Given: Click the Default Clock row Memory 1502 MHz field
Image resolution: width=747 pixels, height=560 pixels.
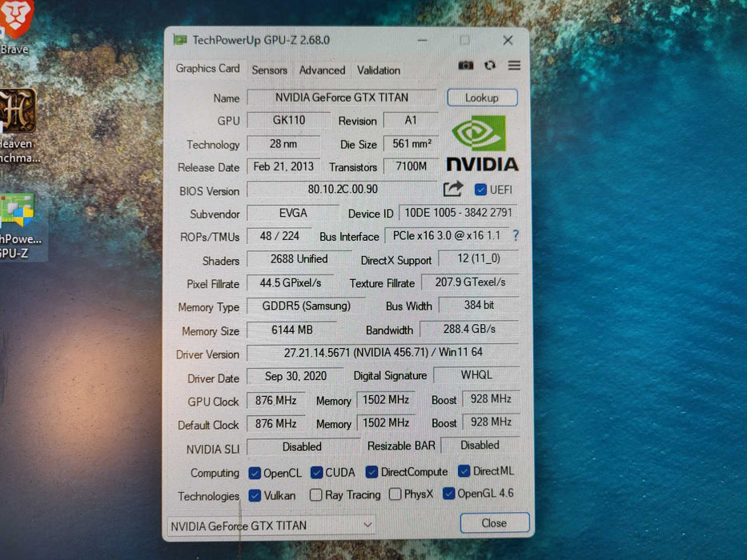Looking at the screenshot, I should (386, 422).
